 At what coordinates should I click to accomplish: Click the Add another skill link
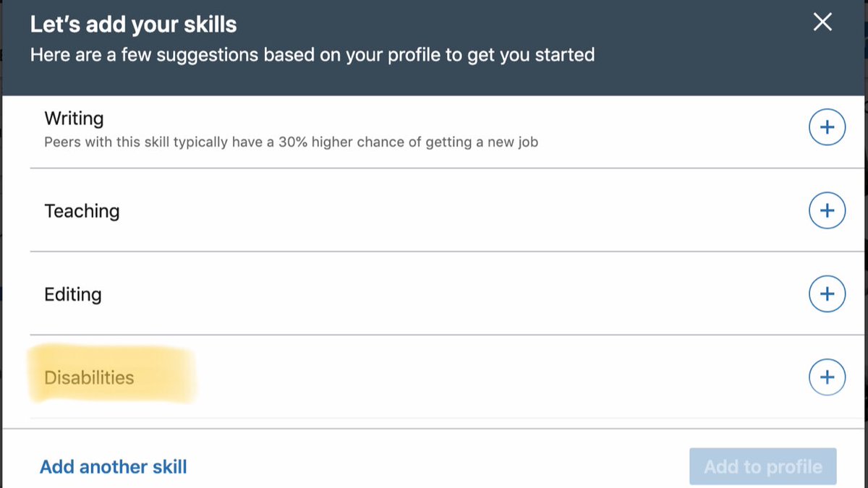[x=114, y=467]
